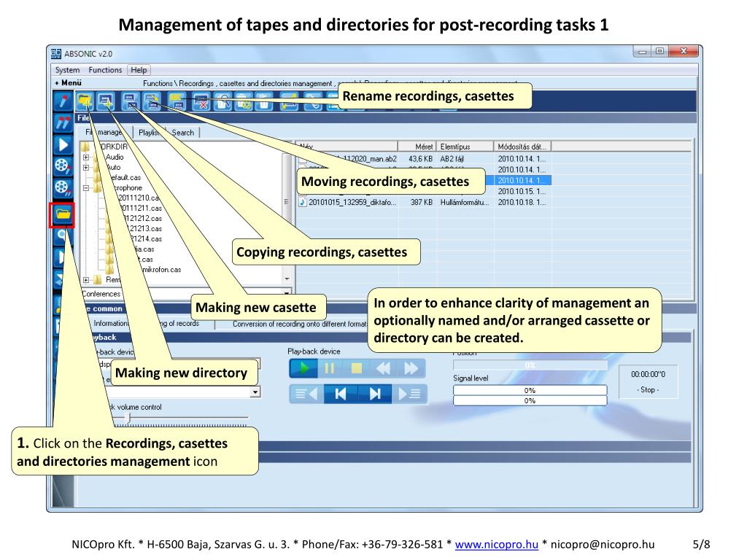The width and height of the screenshot is (747, 560).
Task: Click the delete icon with red X
Action: [201, 101]
